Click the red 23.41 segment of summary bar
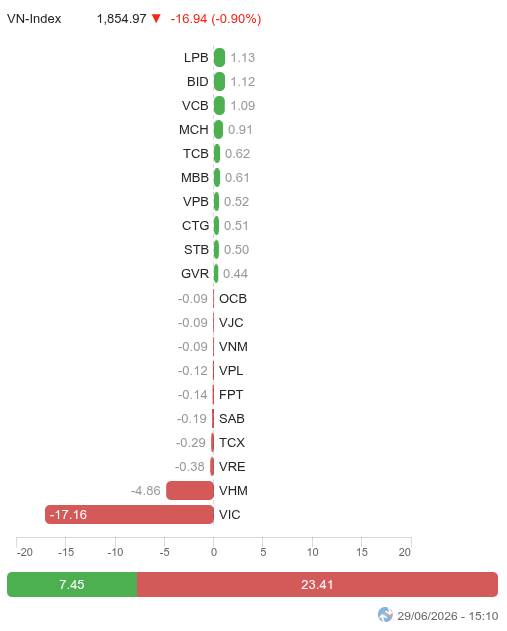Viewport: 507px width, 631px height. [x=317, y=584]
